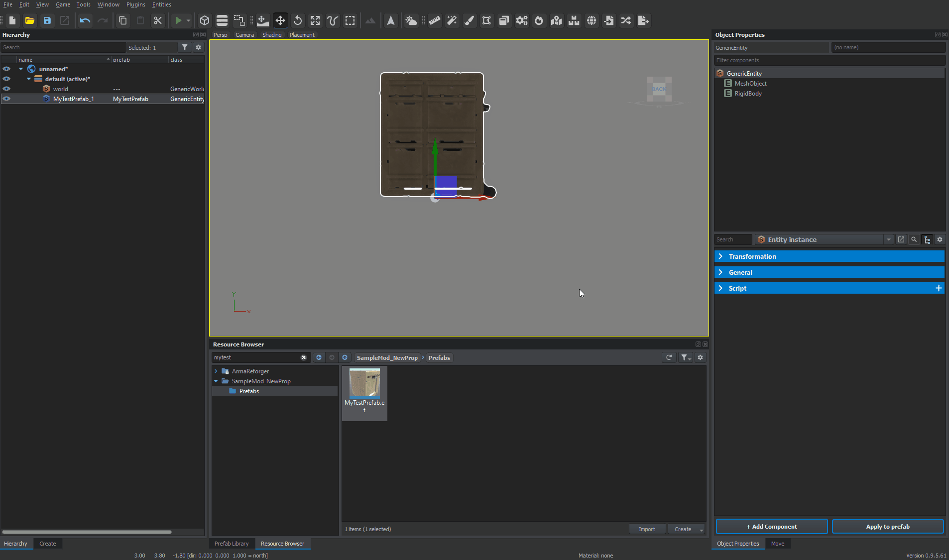Click the Apply to prefab button

coord(887,527)
